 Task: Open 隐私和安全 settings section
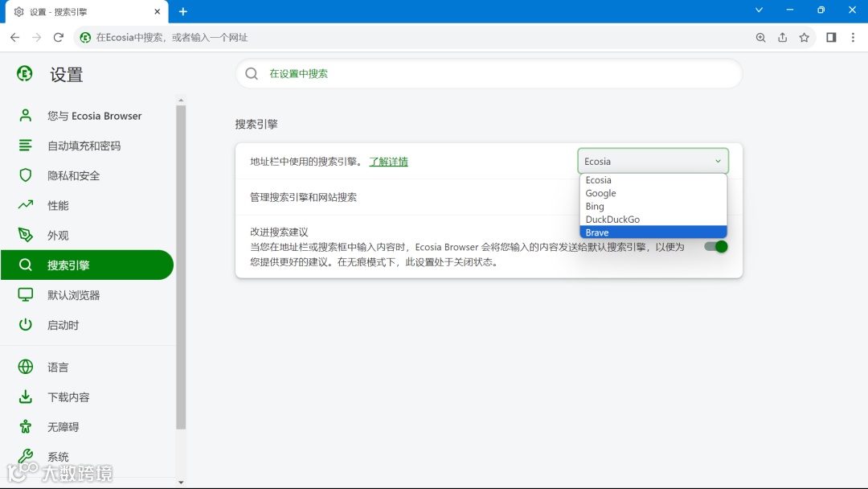tap(88, 175)
